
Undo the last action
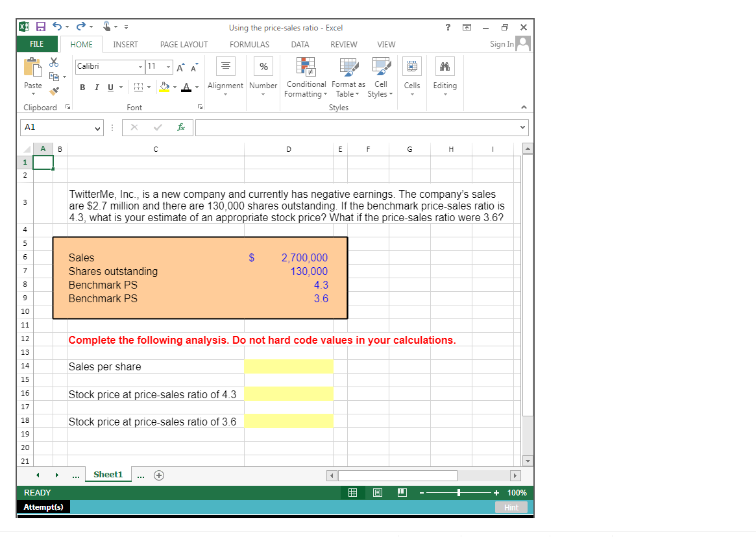[x=57, y=27]
